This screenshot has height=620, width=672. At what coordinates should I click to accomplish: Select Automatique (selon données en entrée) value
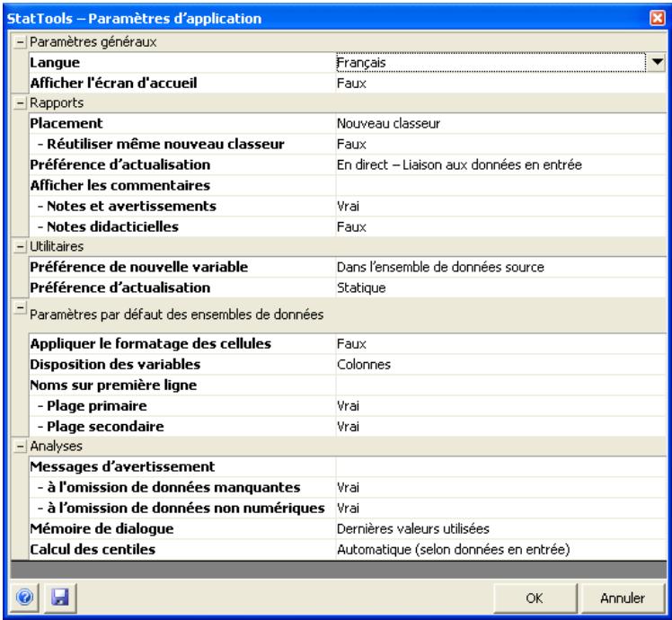click(500, 549)
